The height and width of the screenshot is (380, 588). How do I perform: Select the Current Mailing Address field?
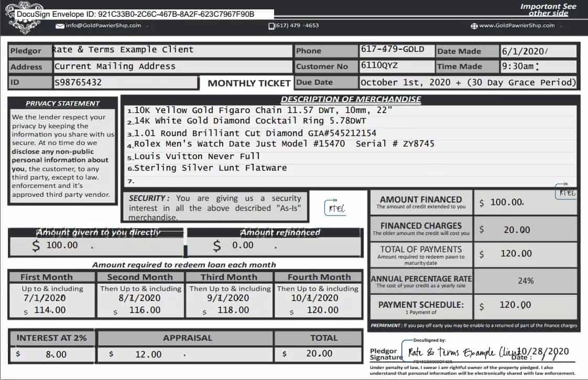172,66
